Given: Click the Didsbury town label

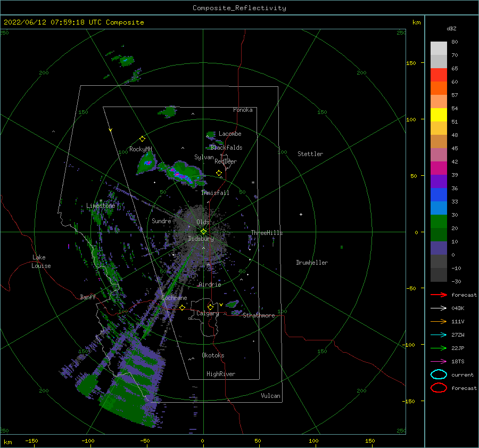Looking at the screenshot, I should click(201, 239).
